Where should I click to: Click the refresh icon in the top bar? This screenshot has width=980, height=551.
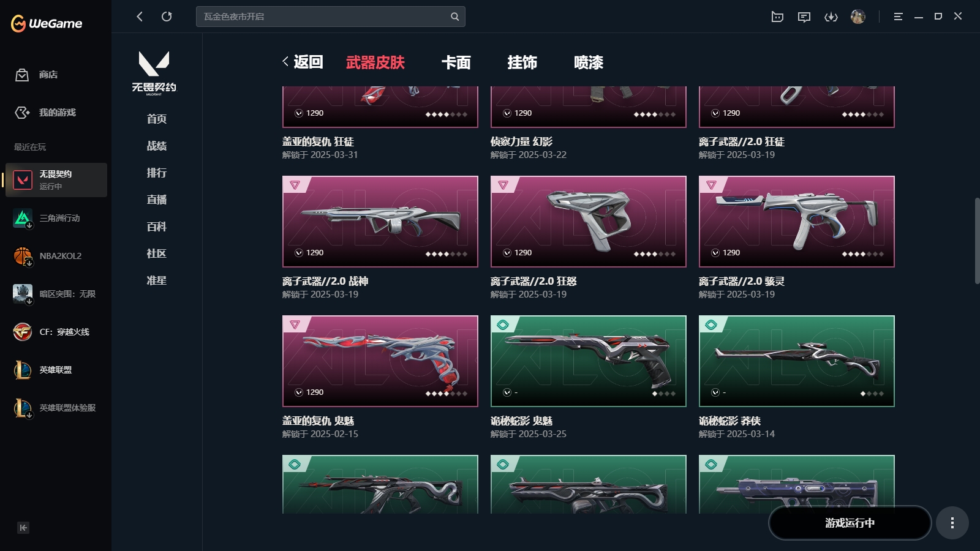167,17
